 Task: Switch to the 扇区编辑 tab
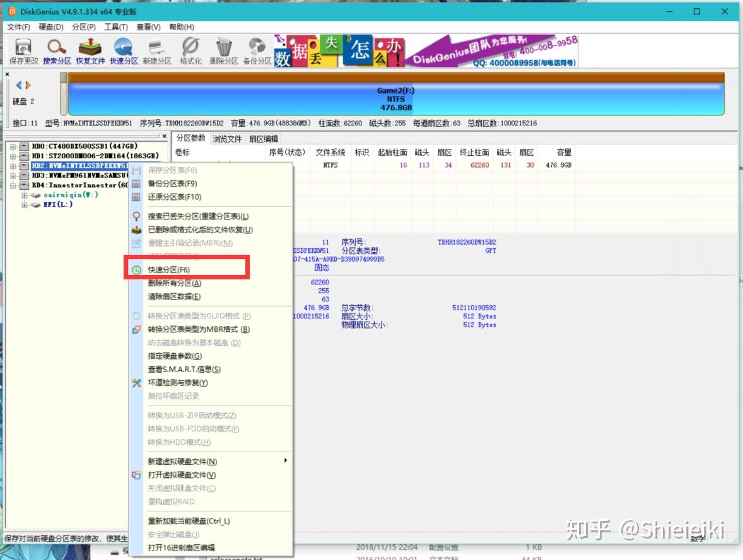(265, 138)
